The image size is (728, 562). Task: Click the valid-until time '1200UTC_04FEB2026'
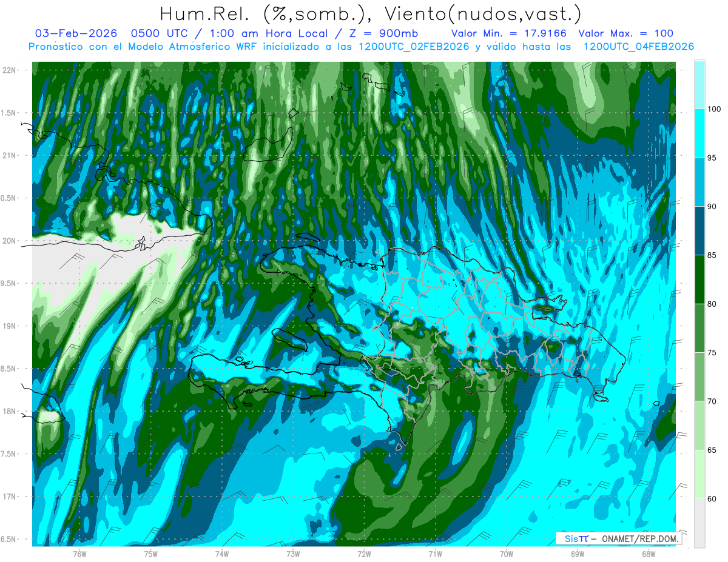pyautogui.click(x=638, y=47)
